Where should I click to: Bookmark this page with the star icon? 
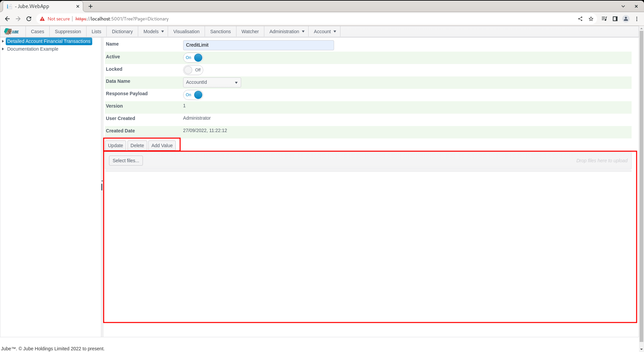coord(591,19)
